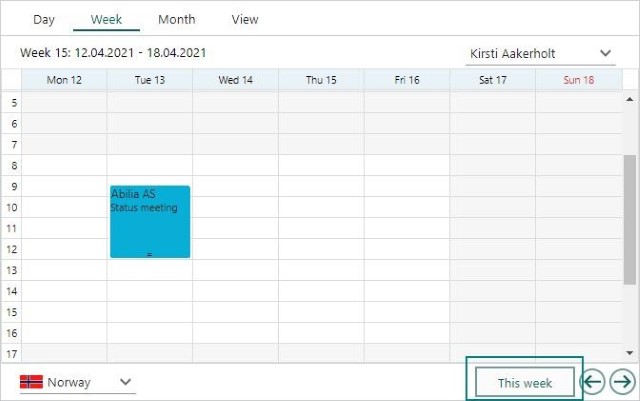Go to next week with right arrow
Viewport: 640px width, 401px height.
[x=622, y=381]
